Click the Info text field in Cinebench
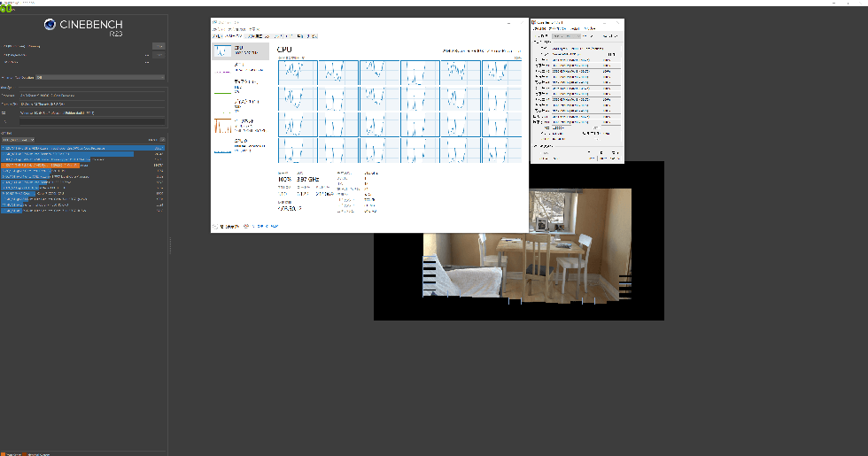Viewport: 868px width, 456px height. tap(89, 121)
